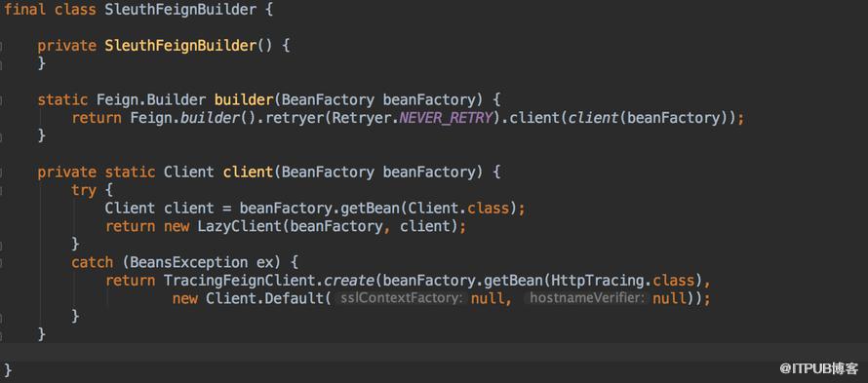Click the "sslContextFactory:" parameter hint

(x=402, y=299)
